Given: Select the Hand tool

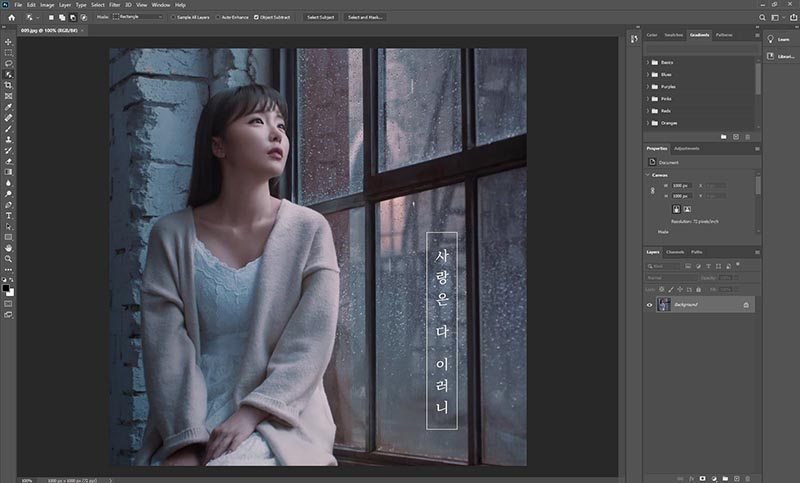Looking at the screenshot, I should pyautogui.click(x=8, y=248).
